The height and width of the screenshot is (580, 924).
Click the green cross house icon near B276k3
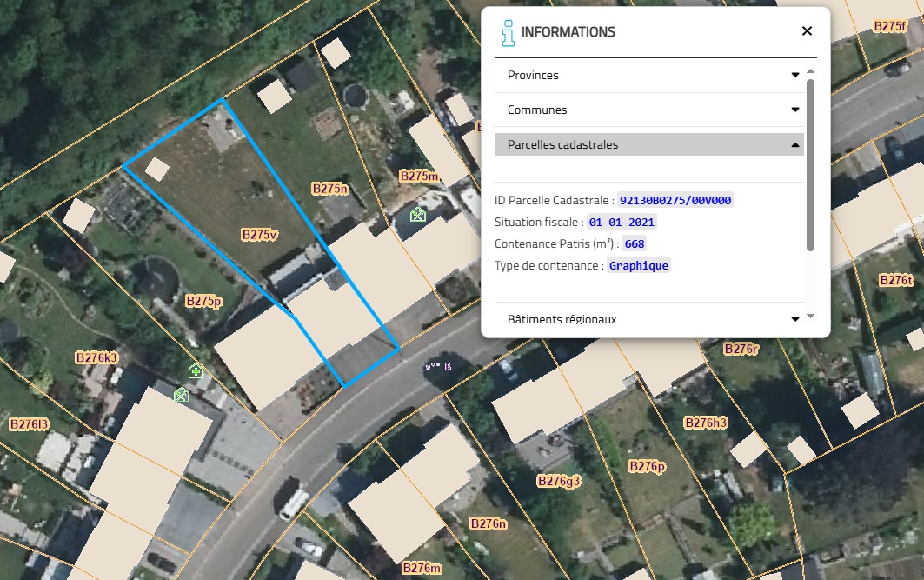click(196, 371)
